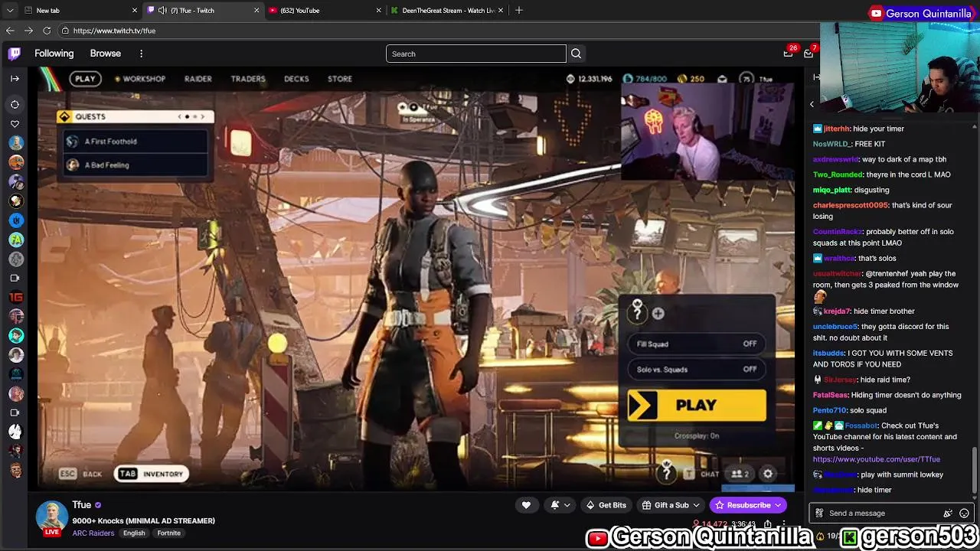Click the browser forward arrow
This screenshot has width=980, height=551.
(x=28, y=31)
